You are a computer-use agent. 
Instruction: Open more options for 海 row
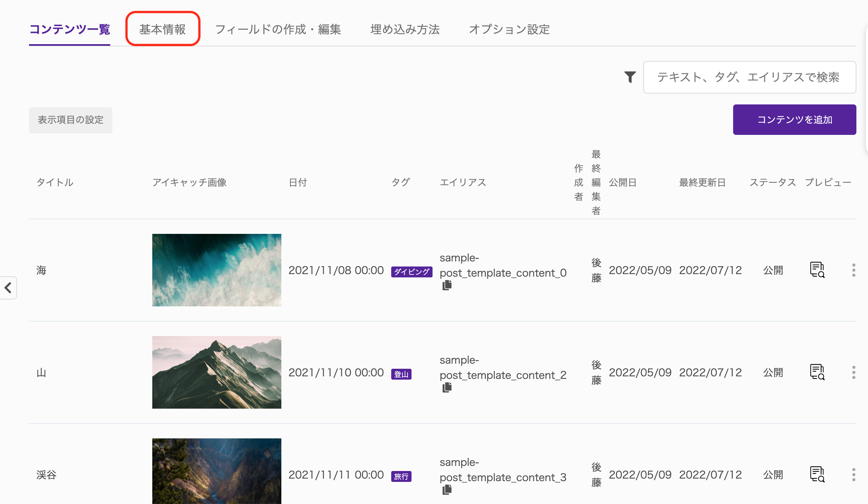point(854,270)
